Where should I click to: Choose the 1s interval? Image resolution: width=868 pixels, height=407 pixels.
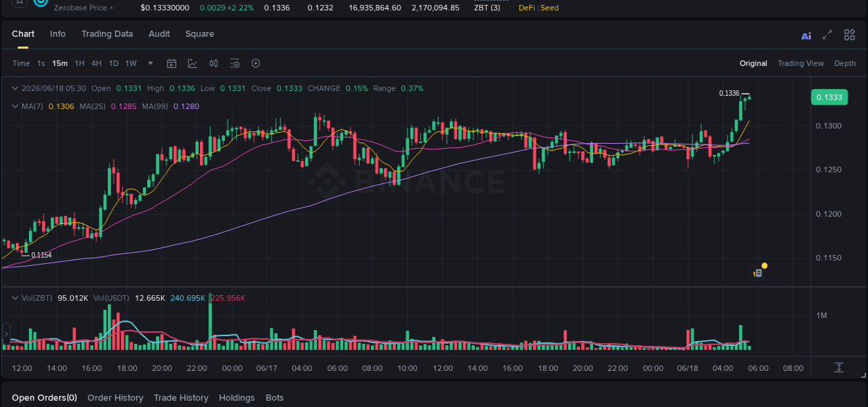point(41,63)
